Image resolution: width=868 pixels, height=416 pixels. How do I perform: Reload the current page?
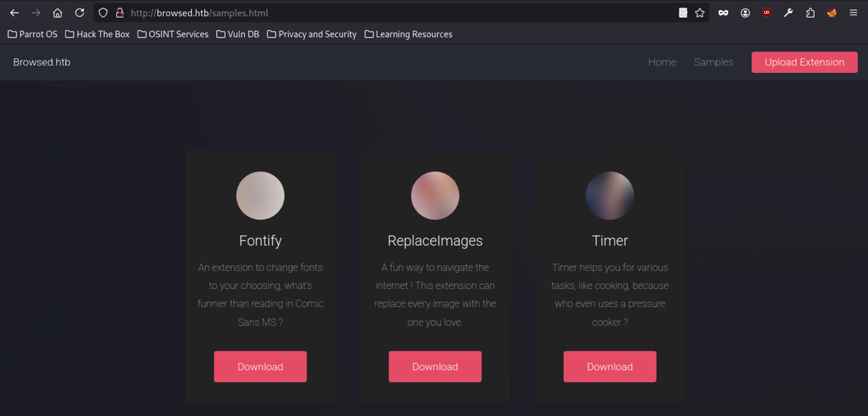coord(79,13)
